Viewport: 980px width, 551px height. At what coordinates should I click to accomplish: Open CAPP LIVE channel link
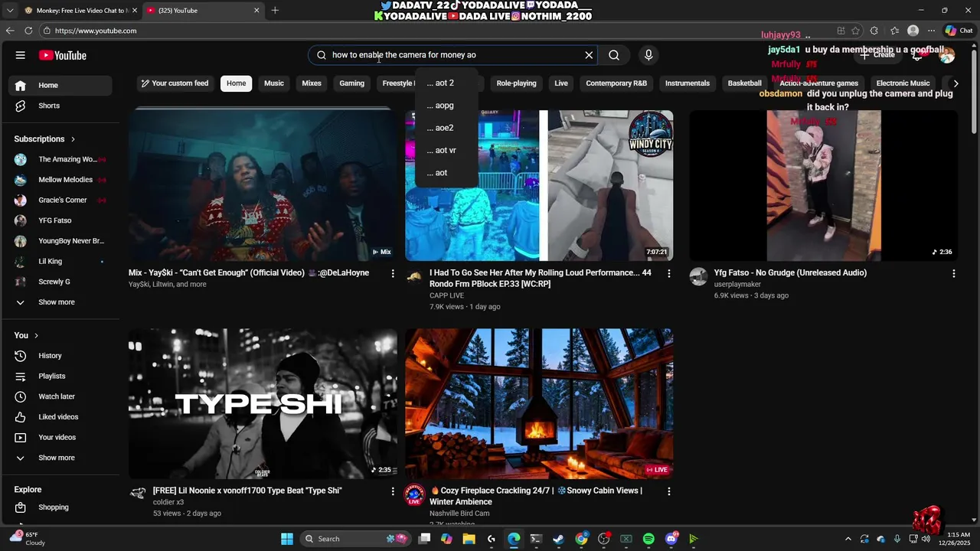[x=446, y=295]
